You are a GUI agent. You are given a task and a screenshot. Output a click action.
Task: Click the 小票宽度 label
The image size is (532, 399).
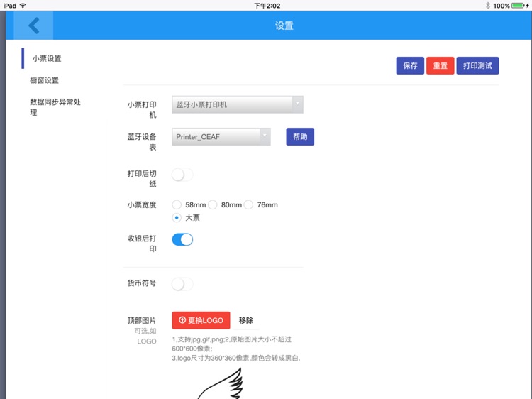click(142, 204)
